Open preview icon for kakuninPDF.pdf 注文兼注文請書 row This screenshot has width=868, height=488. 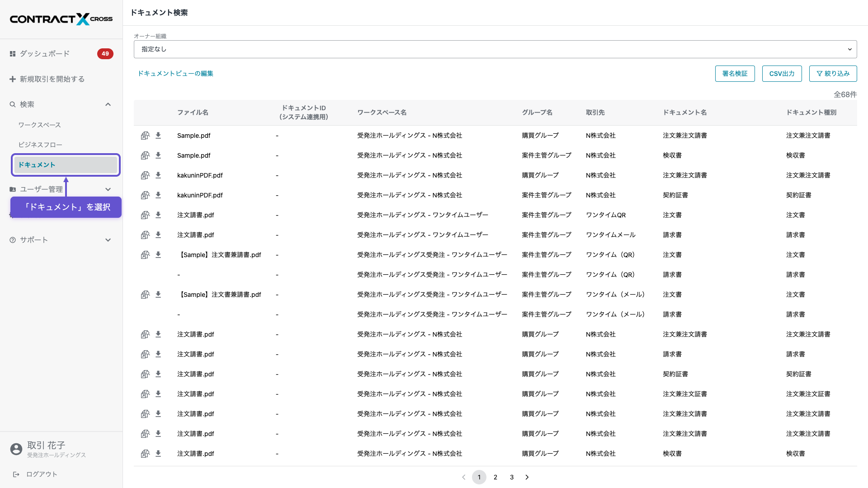[145, 175]
